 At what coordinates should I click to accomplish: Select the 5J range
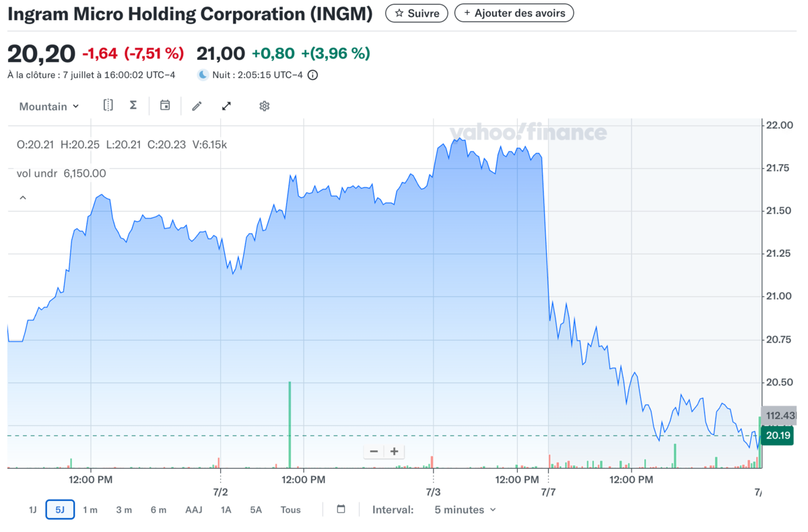click(60, 510)
